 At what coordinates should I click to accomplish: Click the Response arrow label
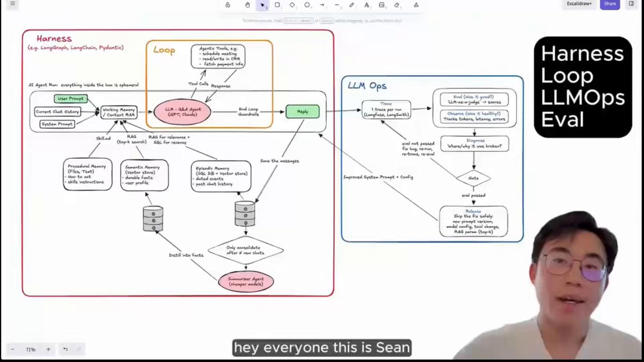point(221,86)
